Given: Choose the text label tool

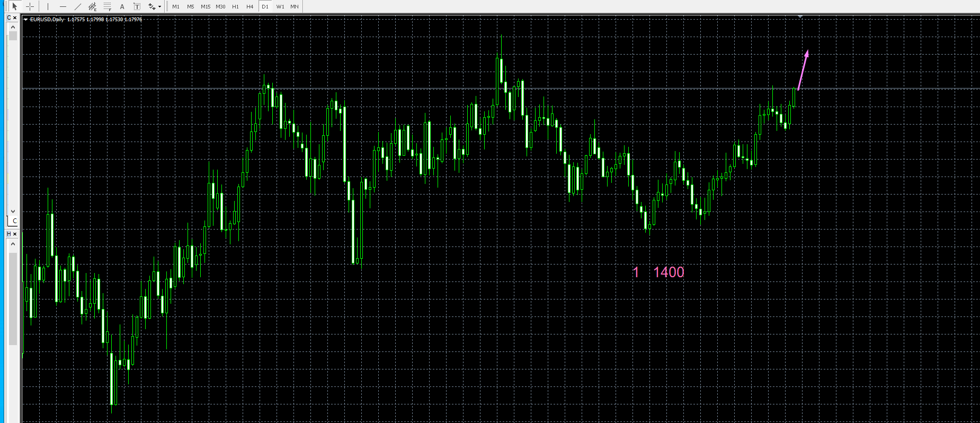Looking at the screenshot, I should [x=137, y=6].
